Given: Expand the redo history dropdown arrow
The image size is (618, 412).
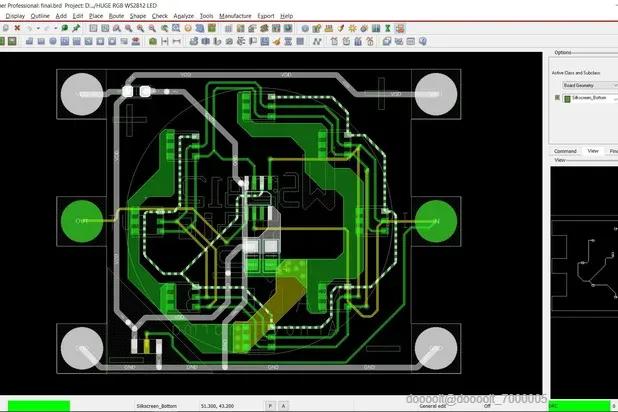Looking at the screenshot, I should coord(56,28).
